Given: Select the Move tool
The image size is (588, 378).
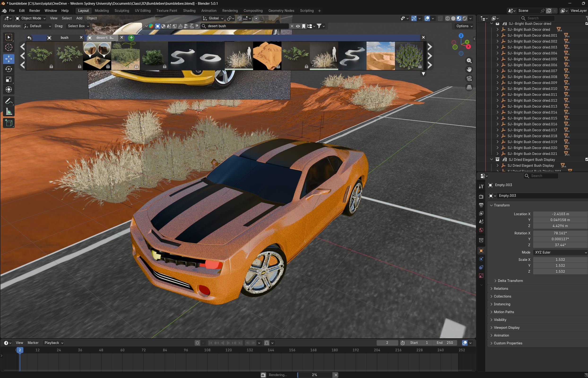Looking at the screenshot, I should click(x=9, y=59).
